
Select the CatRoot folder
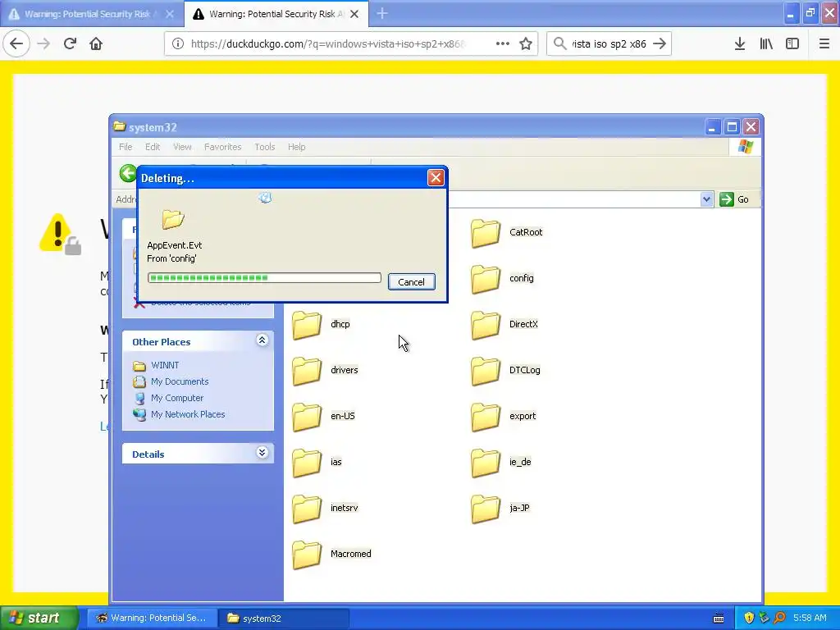click(x=507, y=232)
